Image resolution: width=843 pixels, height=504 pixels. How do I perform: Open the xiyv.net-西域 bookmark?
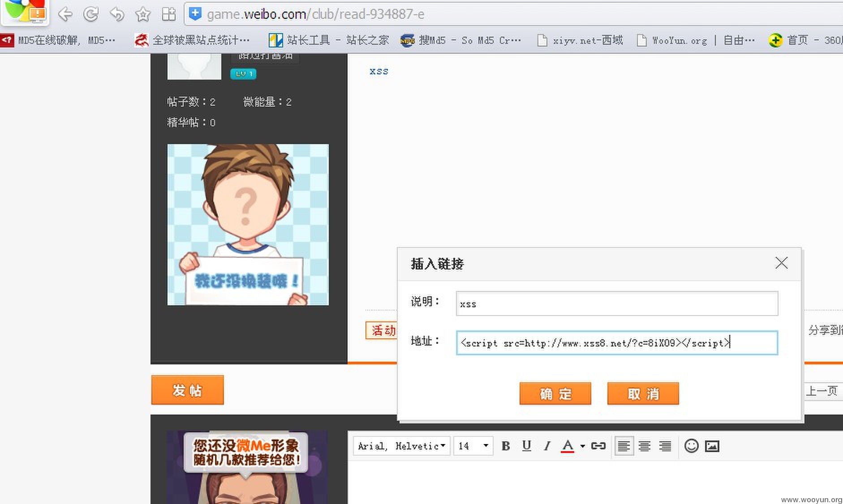pos(580,40)
